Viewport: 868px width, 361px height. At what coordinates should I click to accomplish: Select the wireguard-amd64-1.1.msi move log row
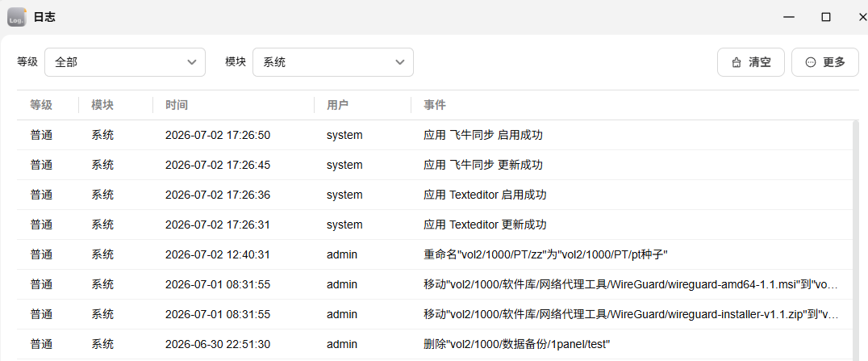[435, 284]
